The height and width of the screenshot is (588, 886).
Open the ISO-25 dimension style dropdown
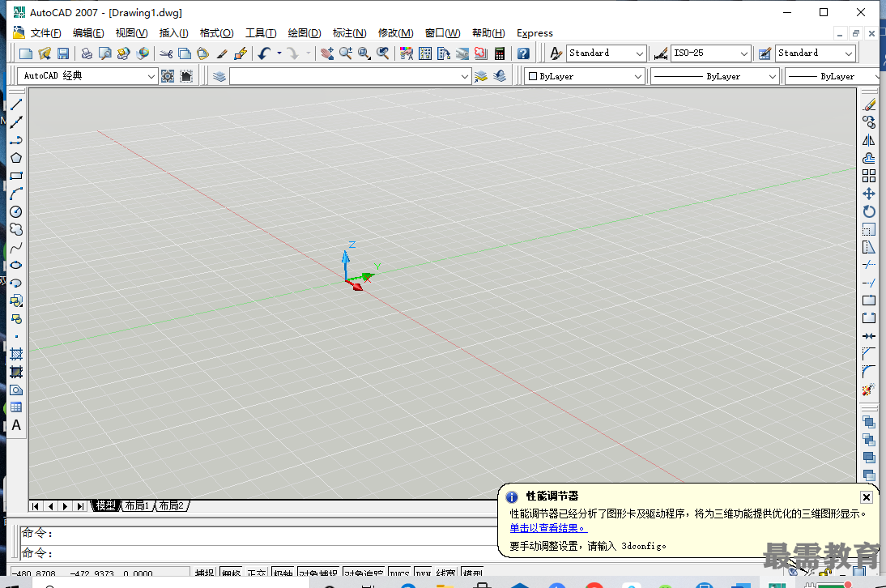coord(711,53)
